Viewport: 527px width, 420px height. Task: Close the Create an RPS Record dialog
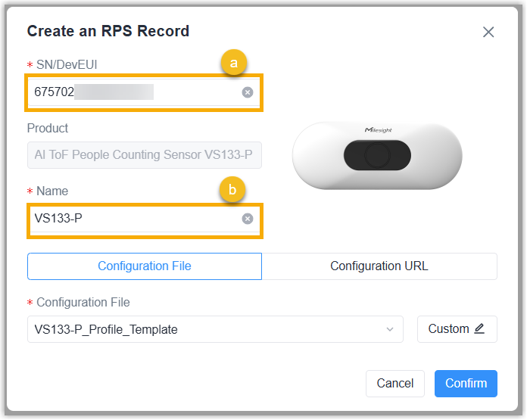(488, 33)
